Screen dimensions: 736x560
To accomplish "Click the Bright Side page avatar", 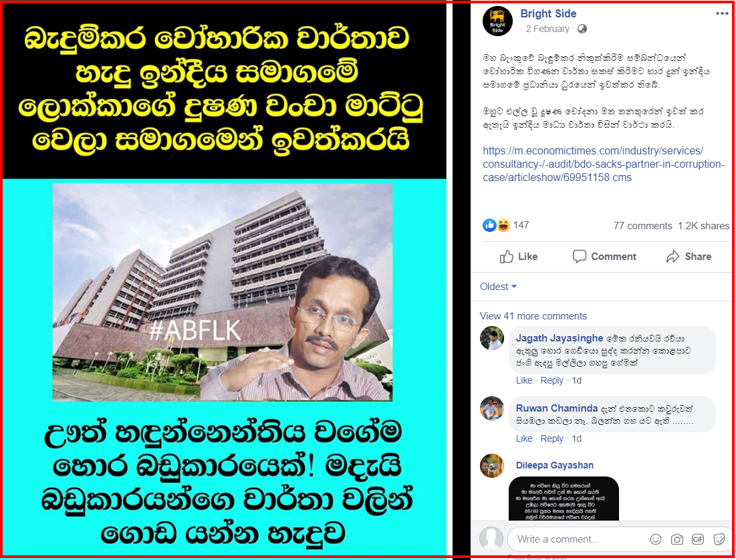I will (497, 21).
